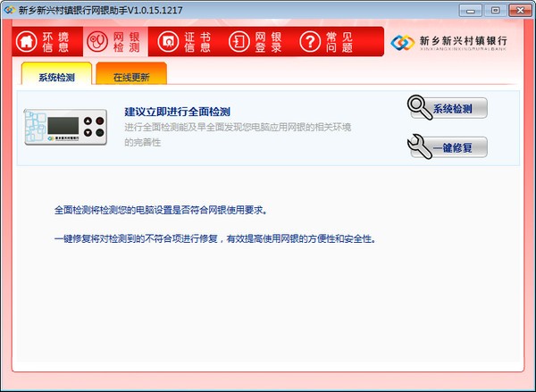Click the line starting 一键修复将对检测到的不符合项

(x=215, y=238)
